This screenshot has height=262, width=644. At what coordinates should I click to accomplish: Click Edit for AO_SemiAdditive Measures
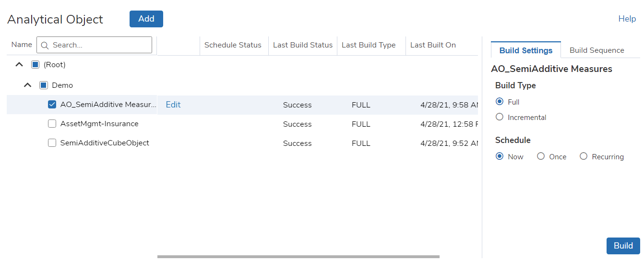(173, 105)
